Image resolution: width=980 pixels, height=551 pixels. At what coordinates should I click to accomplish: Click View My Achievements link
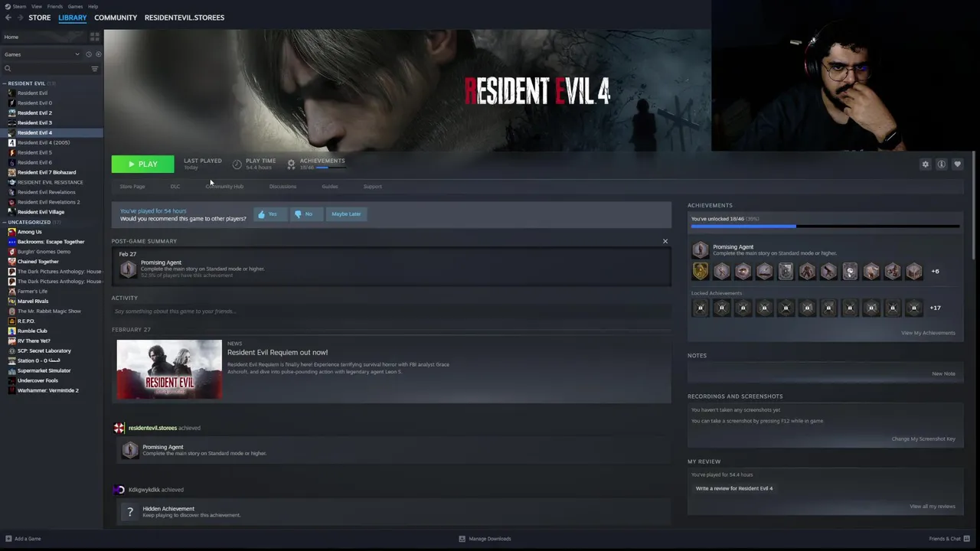928,333
